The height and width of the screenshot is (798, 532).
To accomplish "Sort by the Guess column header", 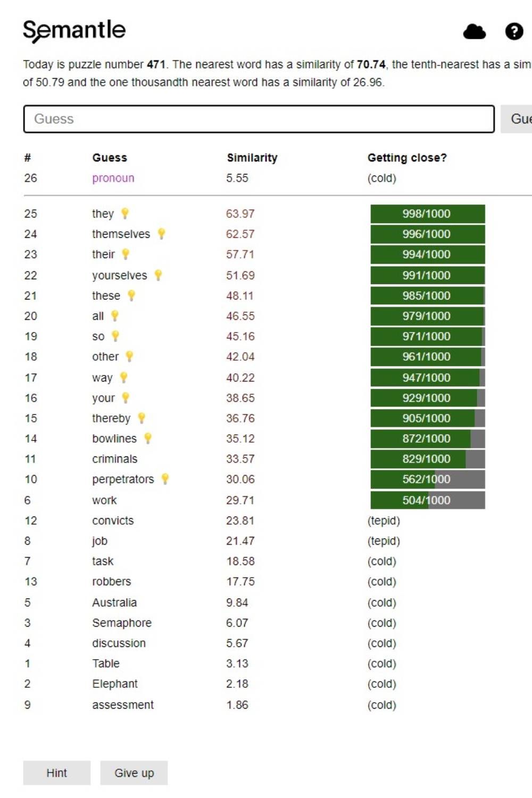I will (x=110, y=157).
